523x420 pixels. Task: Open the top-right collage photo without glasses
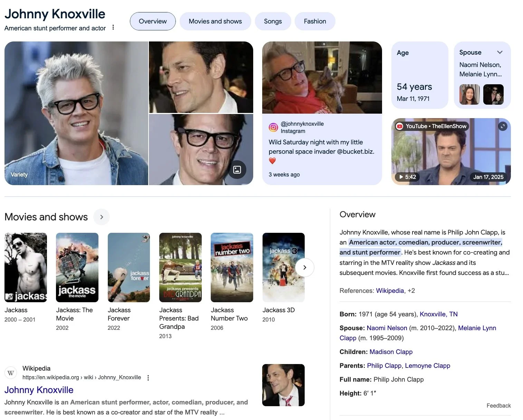click(201, 77)
